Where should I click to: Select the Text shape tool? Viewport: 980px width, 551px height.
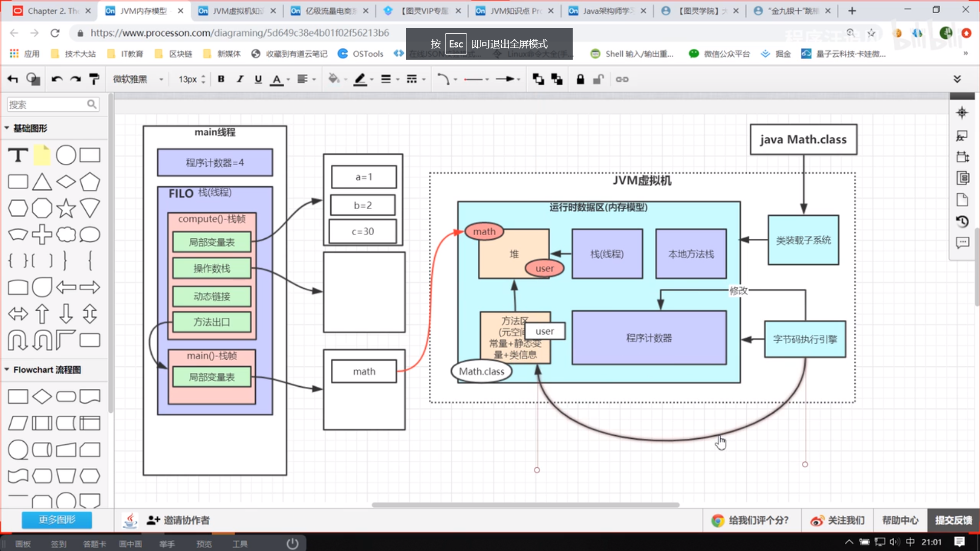[18, 155]
